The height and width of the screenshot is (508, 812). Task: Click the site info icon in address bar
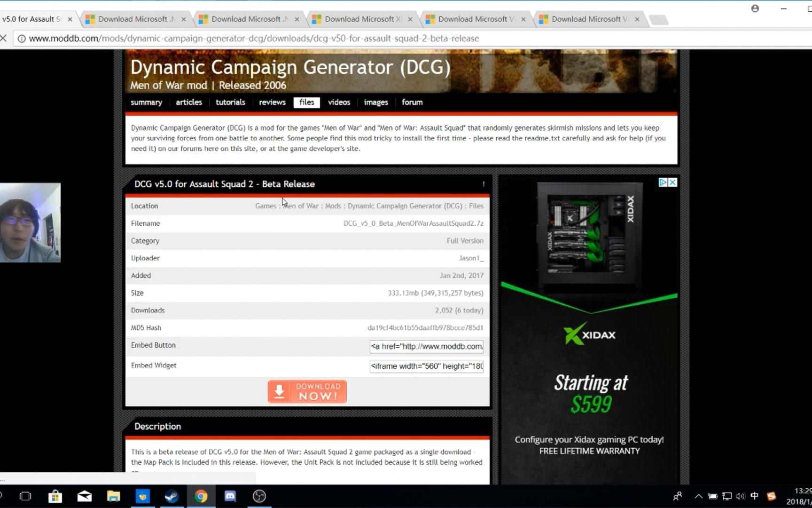point(21,39)
